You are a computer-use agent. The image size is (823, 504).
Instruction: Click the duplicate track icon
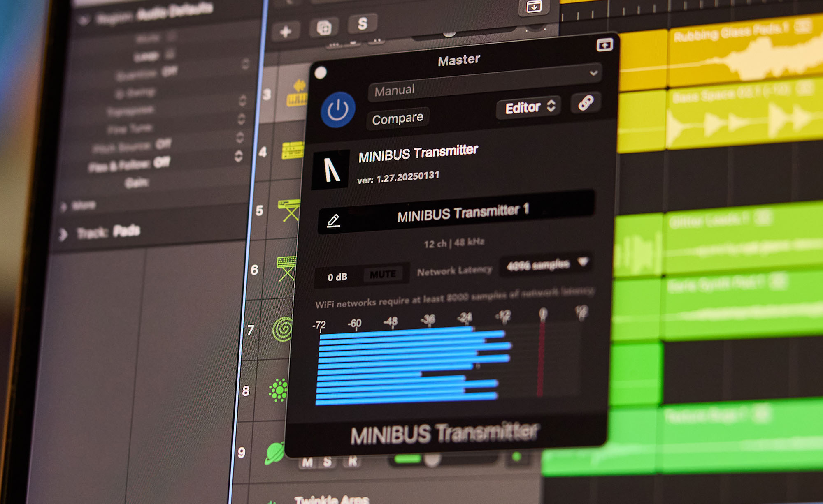point(324,28)
